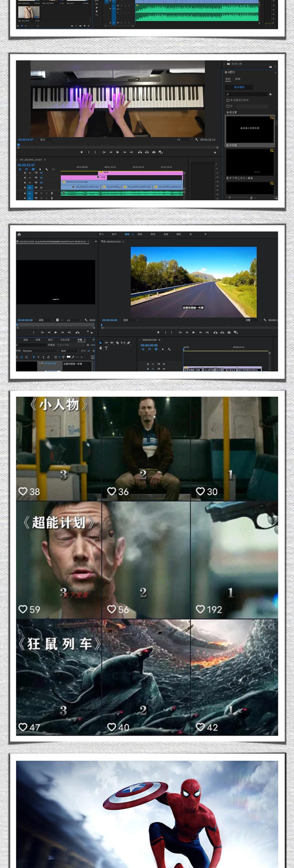Play the source monitor clip
This screenshot has width=294, height=868.
(56, 333)
